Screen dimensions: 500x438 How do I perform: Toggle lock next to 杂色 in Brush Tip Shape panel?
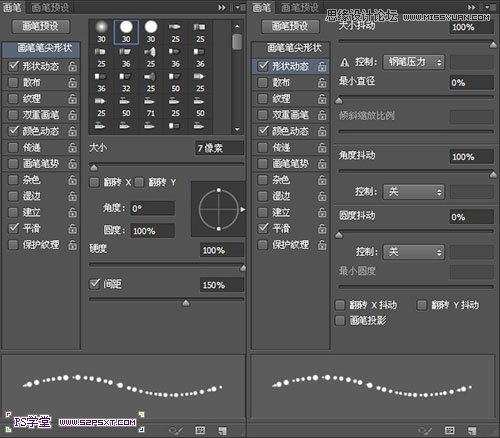coord(72,180)
